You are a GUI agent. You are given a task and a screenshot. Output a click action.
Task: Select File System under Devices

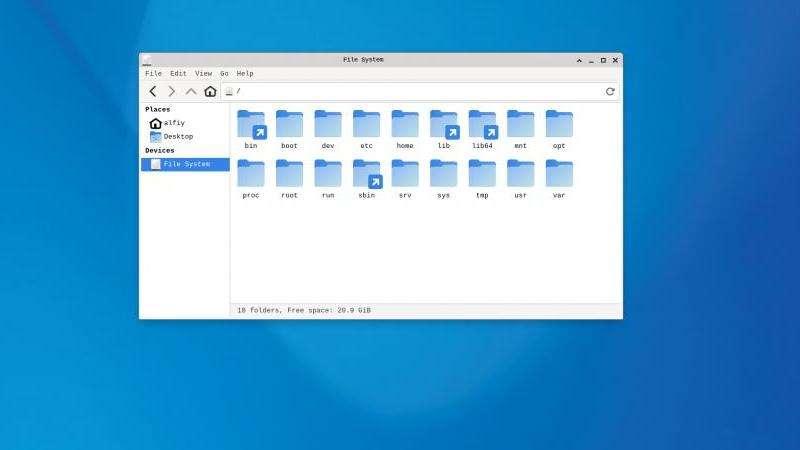186,164
